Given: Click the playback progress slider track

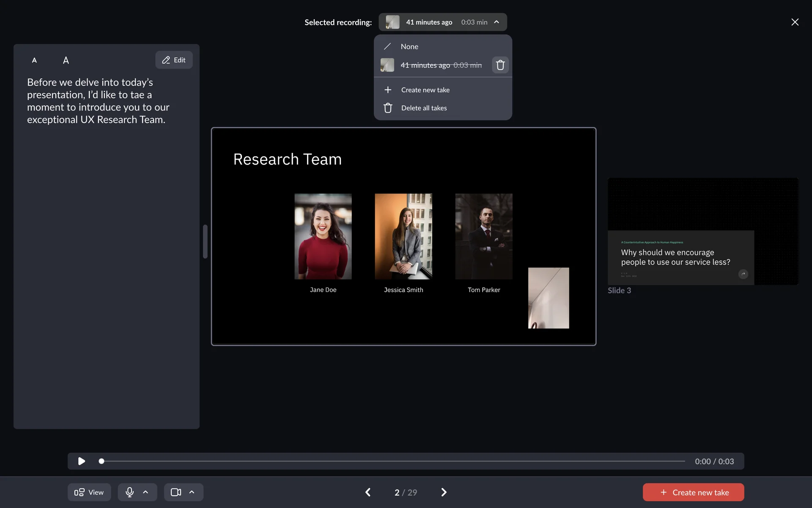Looking at the screenshot, I should coord(393,461).
